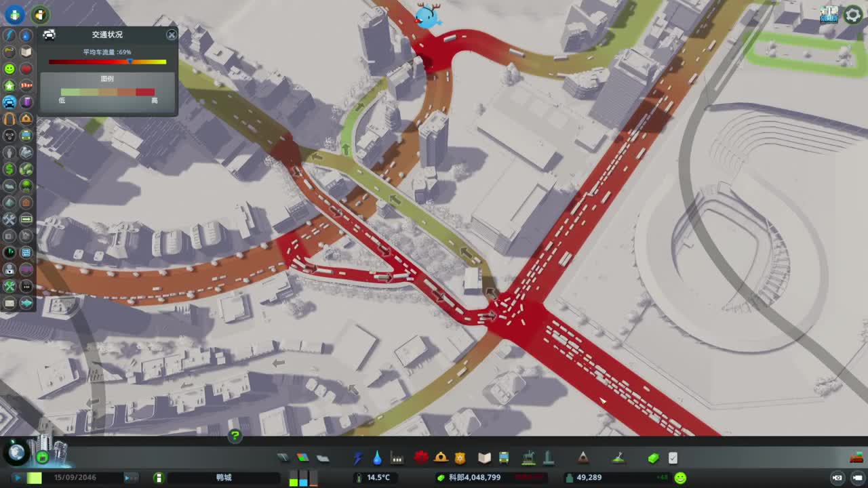The width and height of the screenshot is (868, 488).
Task: Open the Parks and Plazas build menu
Action: point(528,458)
